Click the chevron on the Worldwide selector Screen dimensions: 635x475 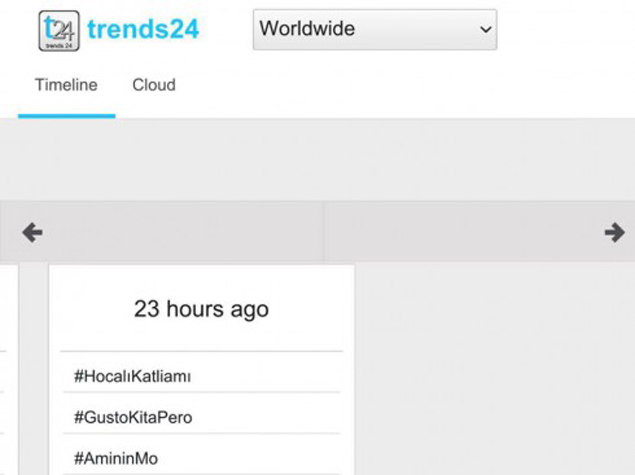click(486, 30)
